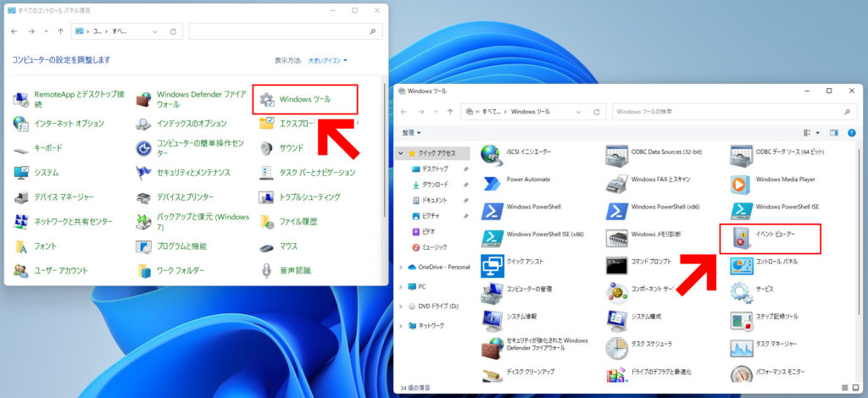Viewport: 868px width, 398px height.
Task: Go back in Windows ツール window
Action: pyautogui.click(x=403, y=112)
